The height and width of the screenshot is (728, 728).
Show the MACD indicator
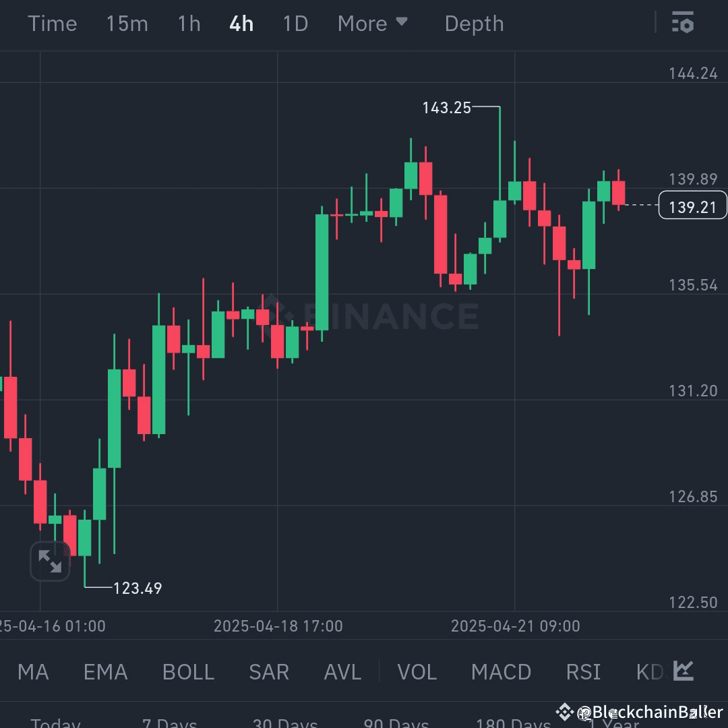click(501, 671)
